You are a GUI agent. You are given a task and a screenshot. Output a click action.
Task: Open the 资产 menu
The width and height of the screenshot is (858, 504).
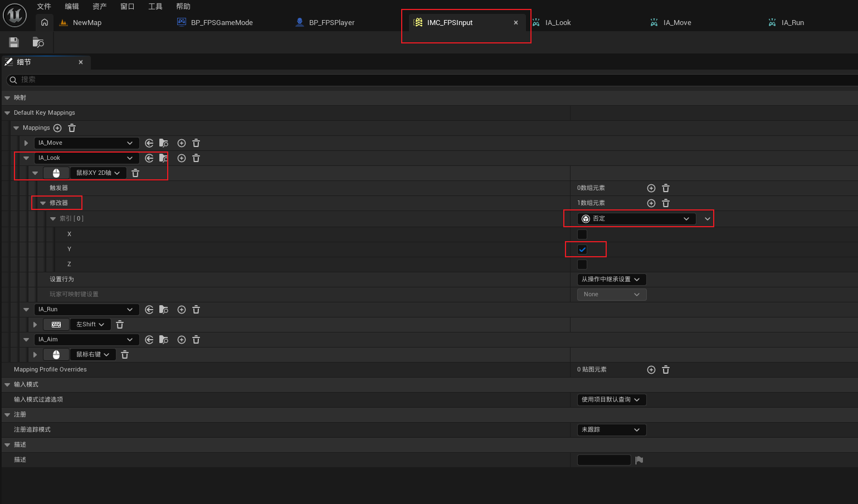pos(100,7)
